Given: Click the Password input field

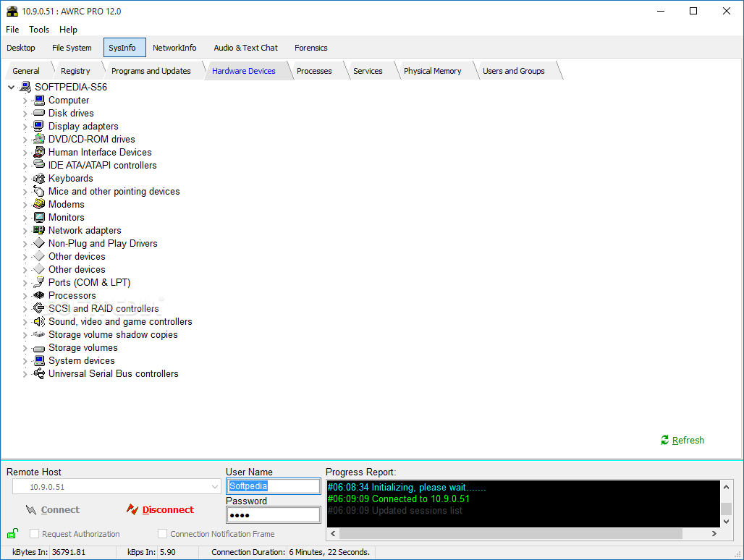Looking at the screenshot, I should click(x=274, y=515).
